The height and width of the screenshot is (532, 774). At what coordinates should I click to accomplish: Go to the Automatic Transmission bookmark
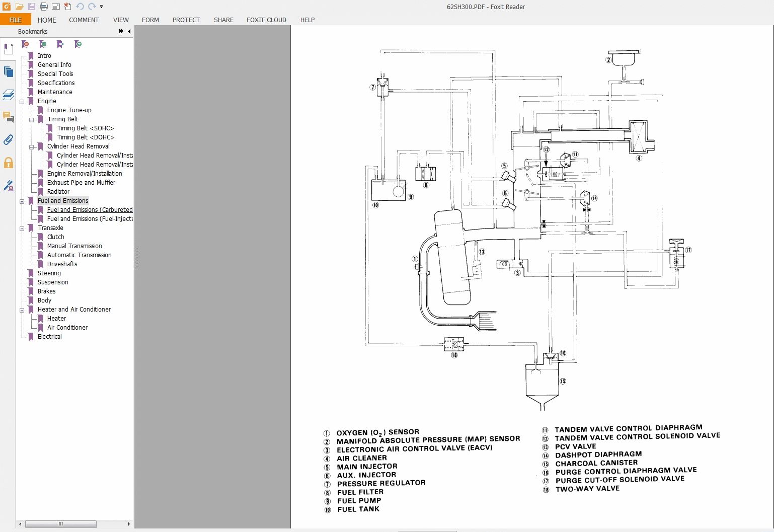coord(79,255)
